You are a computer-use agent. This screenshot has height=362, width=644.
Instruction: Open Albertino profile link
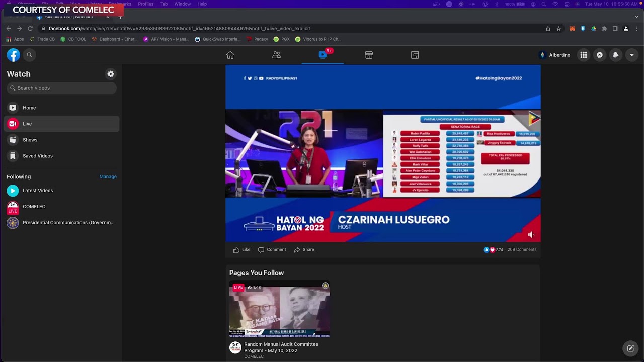pyautogui.click(x=554, y=55)
